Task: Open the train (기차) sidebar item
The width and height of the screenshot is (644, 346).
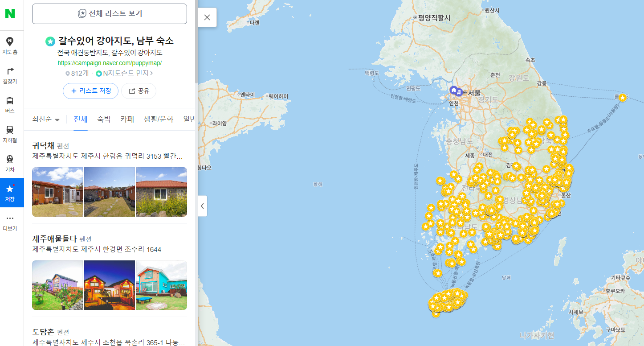Action: (10, 164)
